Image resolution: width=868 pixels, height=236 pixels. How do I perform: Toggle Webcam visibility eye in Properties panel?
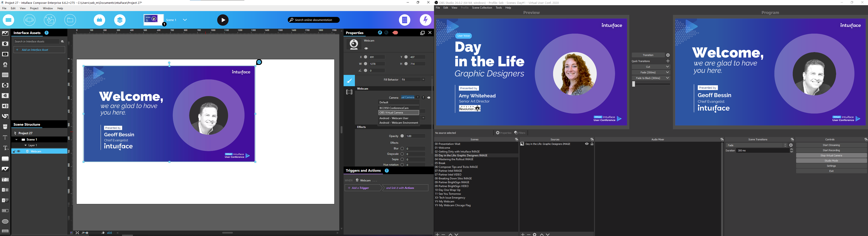coord(366,49)
